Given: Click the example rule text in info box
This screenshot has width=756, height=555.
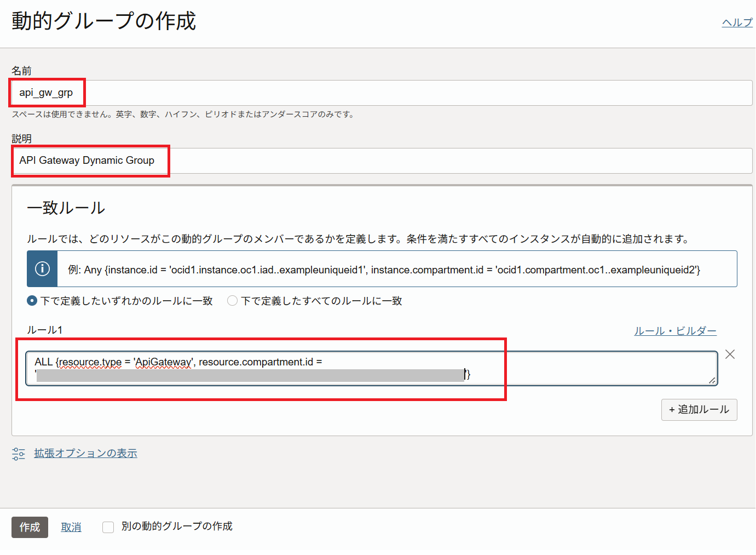Looking at the screenshot, I should [384, 270].
